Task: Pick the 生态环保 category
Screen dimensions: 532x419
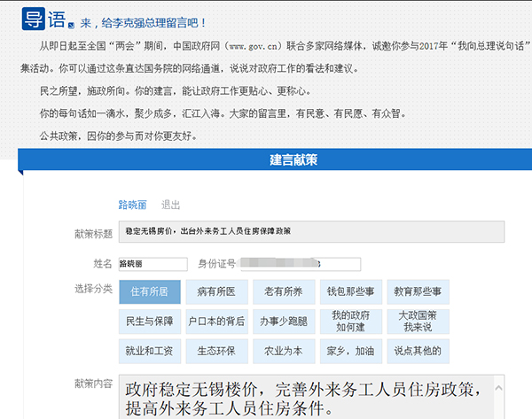Action: [x=216, y=351]
